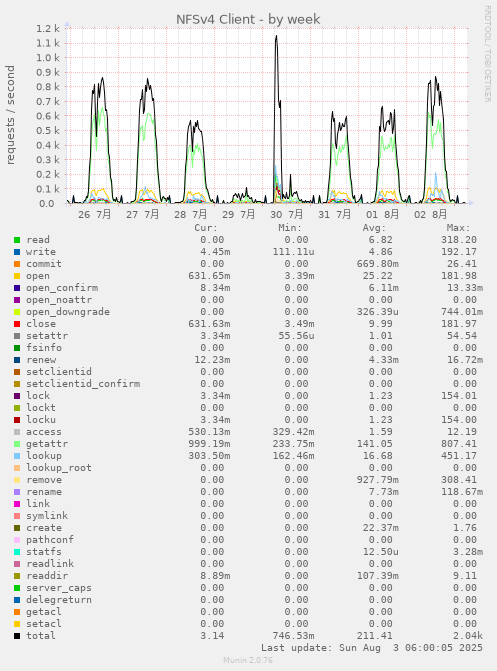Click the 'readdir' legend label

click(47, 576)
